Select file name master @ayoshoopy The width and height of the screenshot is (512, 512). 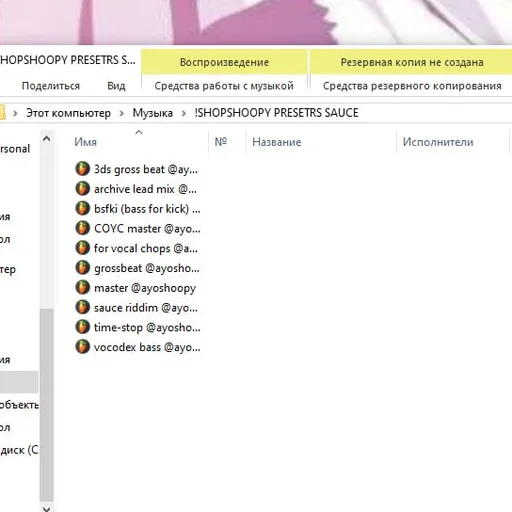[145, 288]
